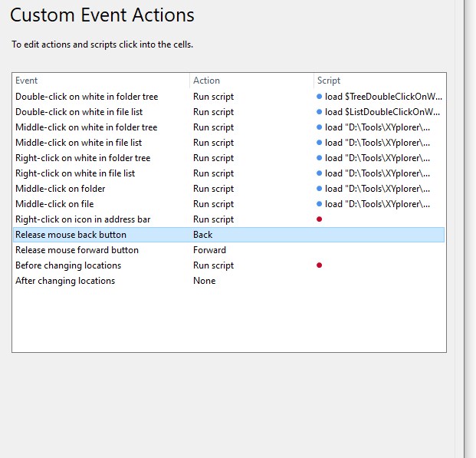Open Forward action cell for mouse forward button

point(209,250)
